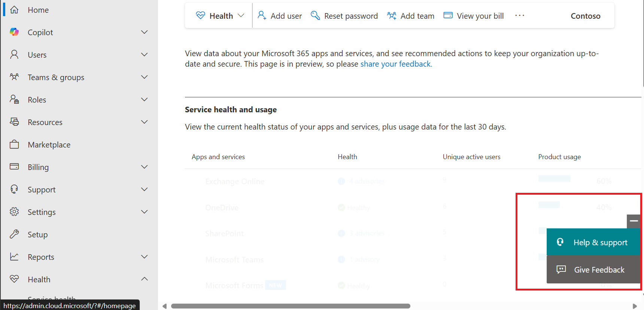Expand the Support chevron
This screenshot has height=310, width=644.
coord(144,189)
